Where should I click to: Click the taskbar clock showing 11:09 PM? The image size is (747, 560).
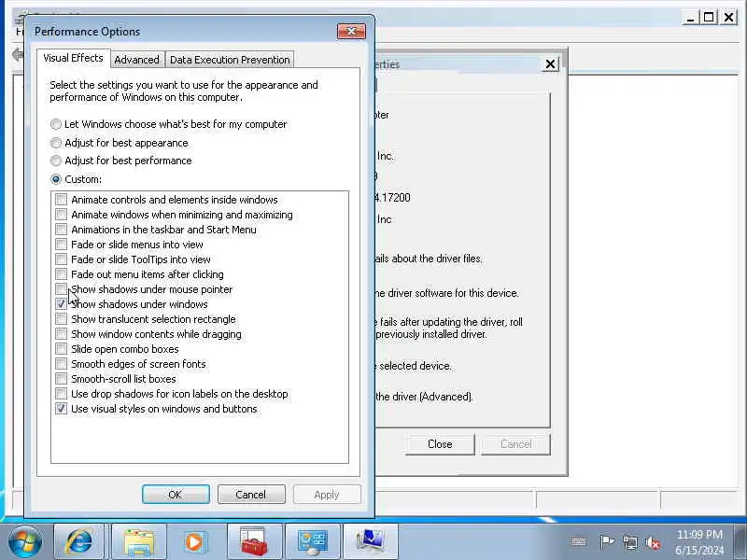(699, 534)
